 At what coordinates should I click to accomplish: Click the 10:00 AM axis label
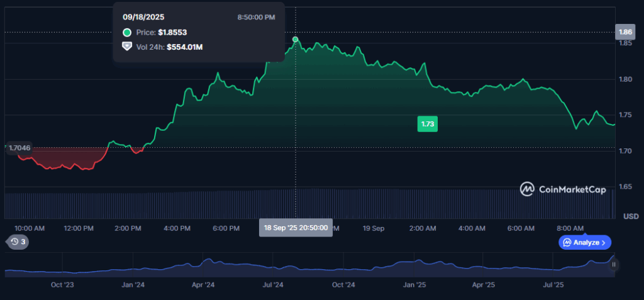point(30,228)
